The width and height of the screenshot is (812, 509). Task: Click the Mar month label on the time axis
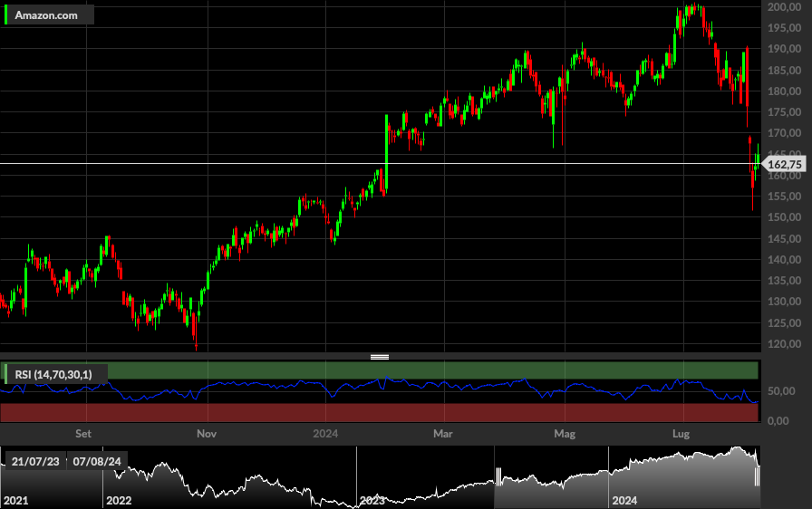pyautogui.click(x=443, y=434)
